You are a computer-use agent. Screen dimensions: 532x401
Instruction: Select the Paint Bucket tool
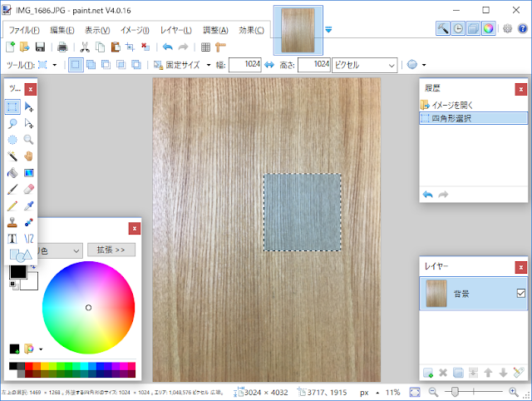coord(12,173)
